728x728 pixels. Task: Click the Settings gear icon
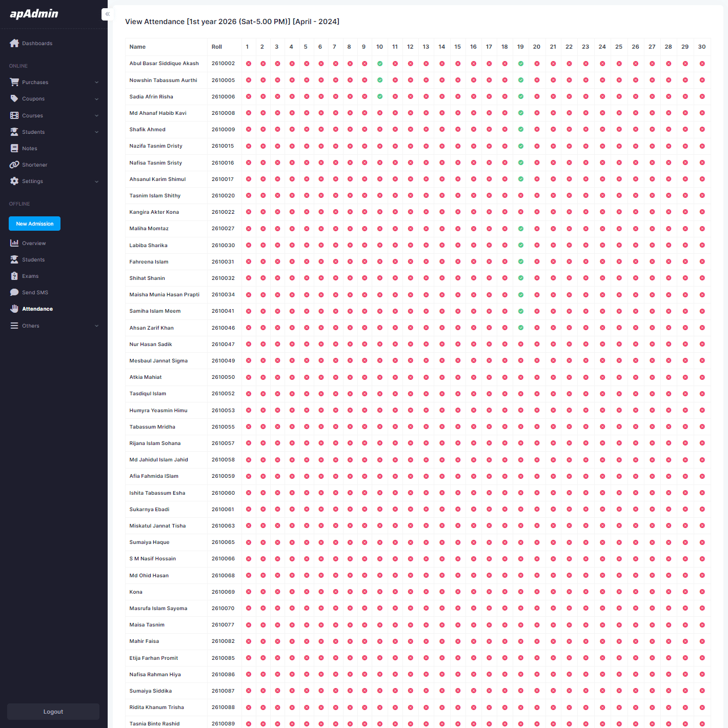click(x=14, y=181)
